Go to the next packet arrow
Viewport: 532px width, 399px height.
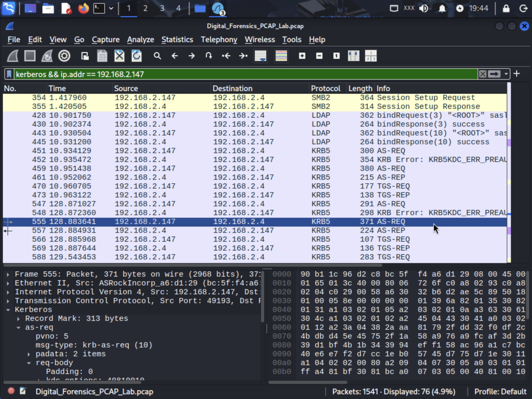192,56
